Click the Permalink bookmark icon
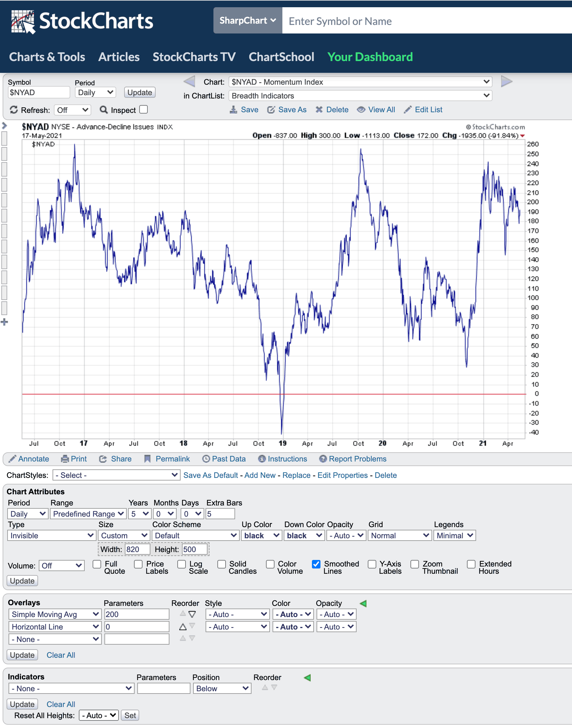The height and width of the screenshot is (728, 572). tap(147, 459)
